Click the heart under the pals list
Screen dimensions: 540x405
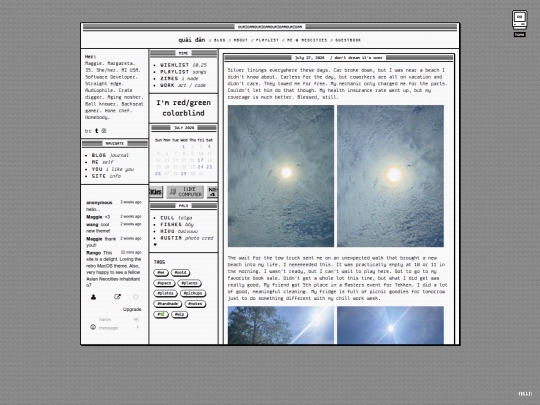155,245
